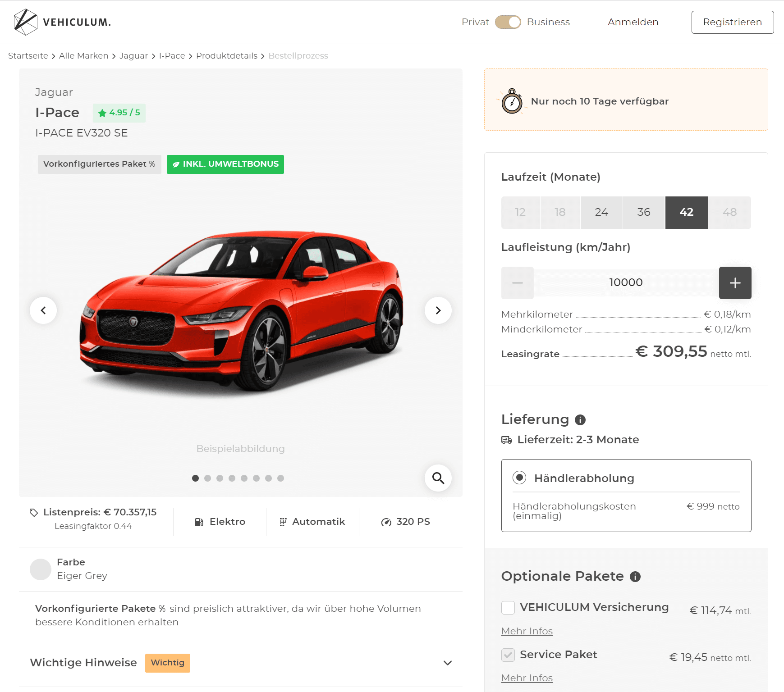Click the 320 PS speedometer icon
This screenshot has width=784, height=692.
pos(386,522)
